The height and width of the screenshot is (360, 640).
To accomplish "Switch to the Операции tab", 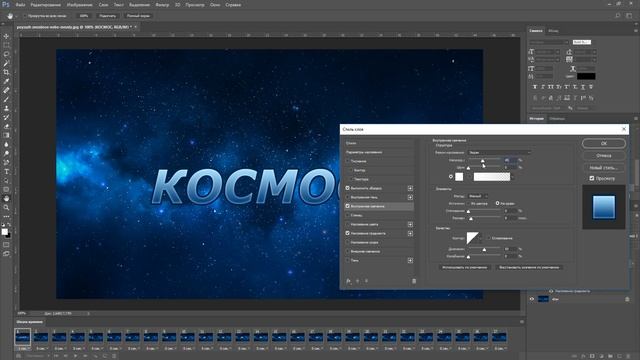I will (x=557, y=119).
